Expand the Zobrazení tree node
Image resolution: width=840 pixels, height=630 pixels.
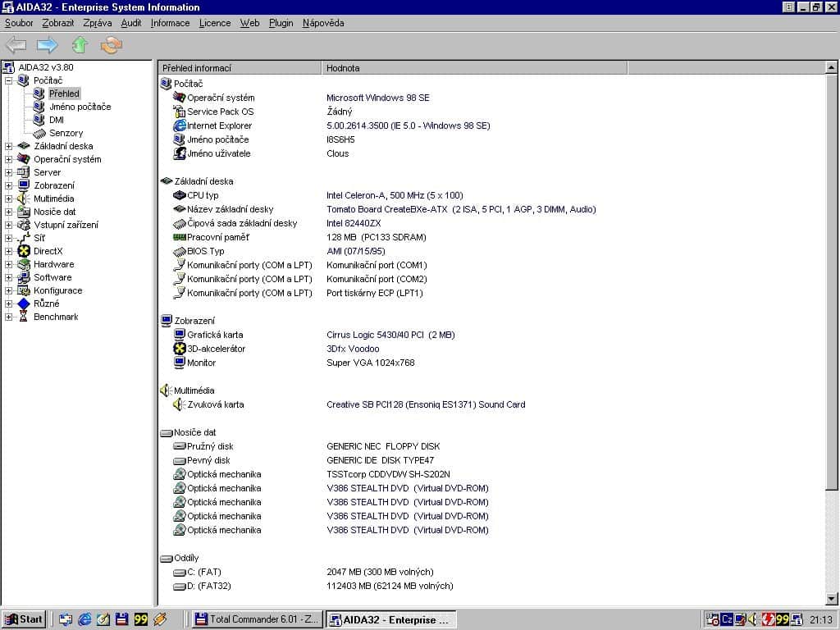pos(8,186)
